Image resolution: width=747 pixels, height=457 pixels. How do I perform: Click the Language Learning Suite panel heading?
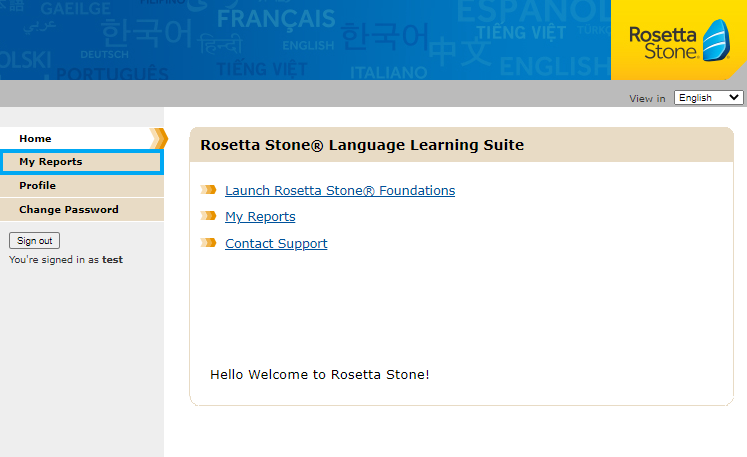[x=362, y=144]
